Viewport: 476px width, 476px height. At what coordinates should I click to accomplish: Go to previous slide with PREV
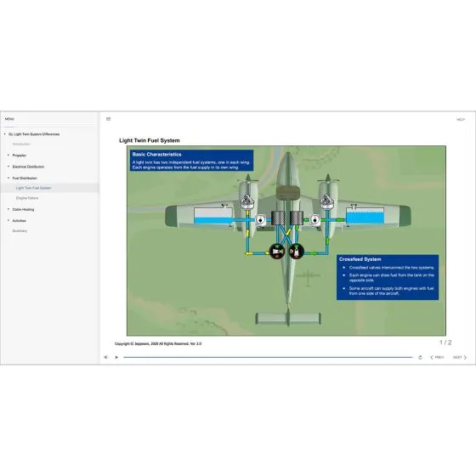click(437, 357)
